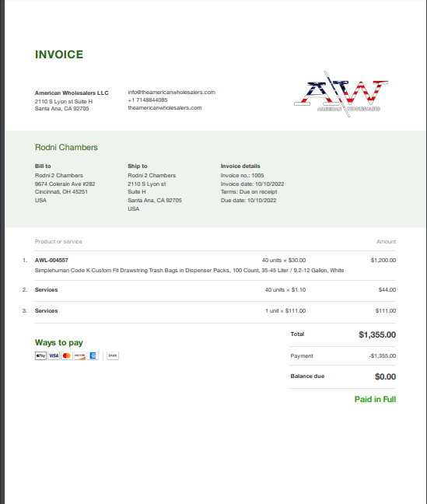Click phone number +1 7148844085
This screenshot has height=504, width=427.
(148, 100)
